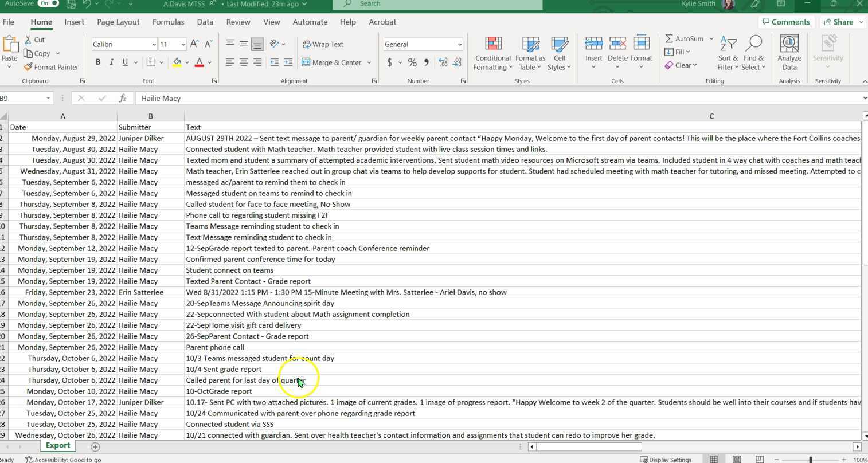Open the Analyze Data pane
Viewport: 868px width, 463px height.
[x=789, y=52]
